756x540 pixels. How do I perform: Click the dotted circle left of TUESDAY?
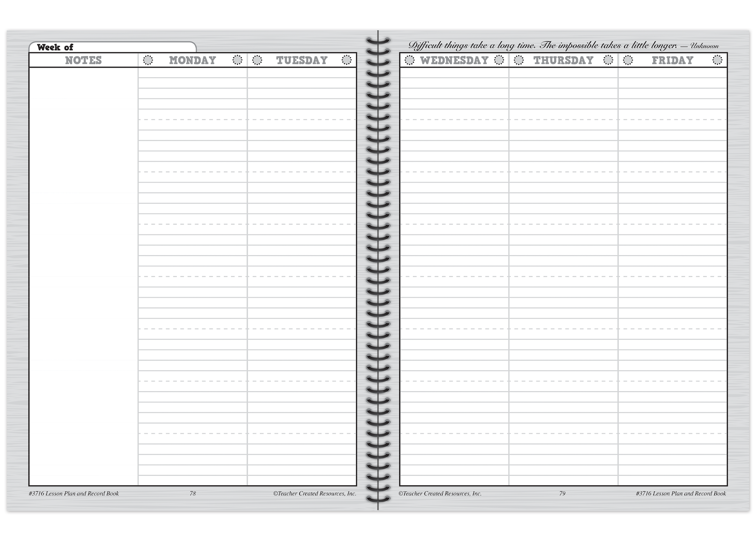coord(257,60)
